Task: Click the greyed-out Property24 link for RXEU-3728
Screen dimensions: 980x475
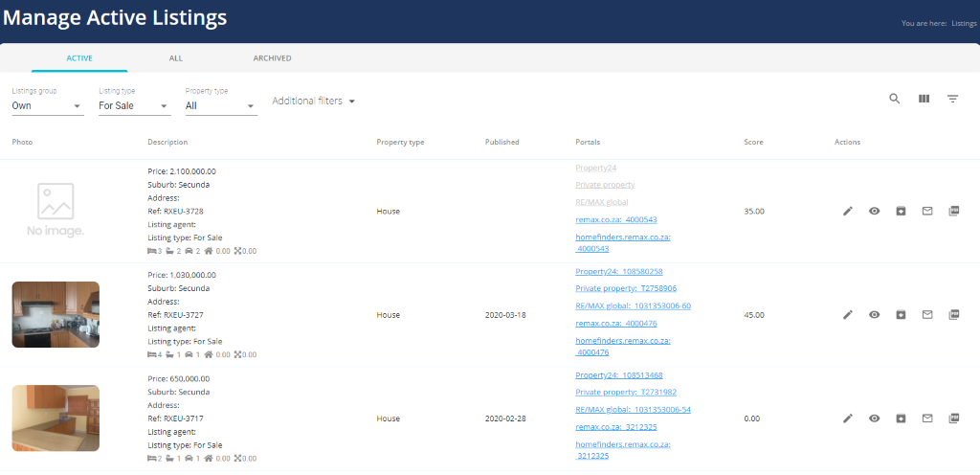Action: pos(595,169)
